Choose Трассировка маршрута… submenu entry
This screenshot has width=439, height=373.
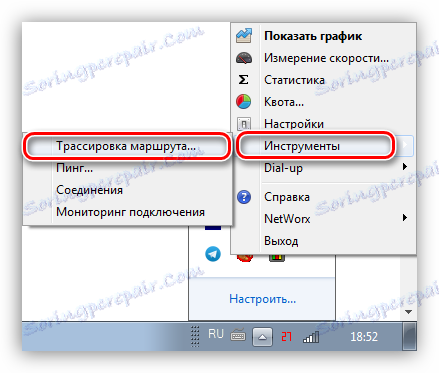[x=126, y=146]
